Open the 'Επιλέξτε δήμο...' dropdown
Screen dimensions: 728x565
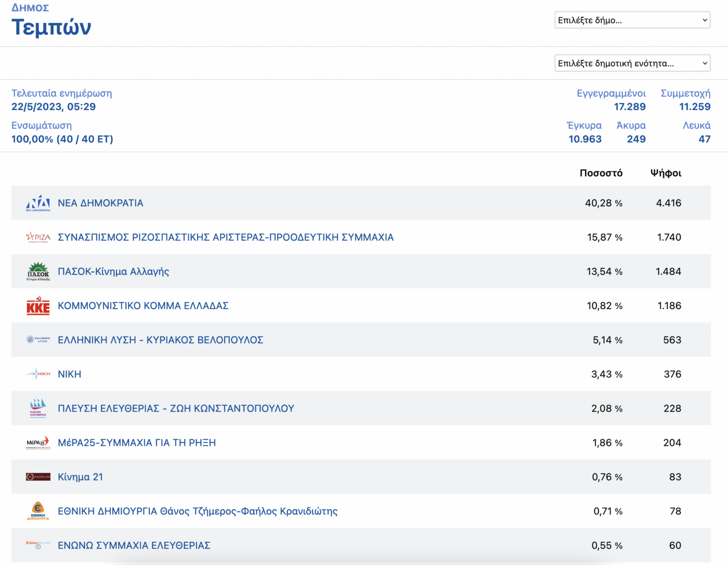(632, 20)
